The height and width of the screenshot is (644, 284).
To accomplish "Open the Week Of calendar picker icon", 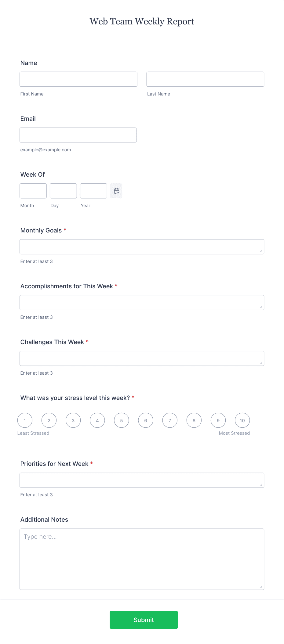I will (116, 191).
